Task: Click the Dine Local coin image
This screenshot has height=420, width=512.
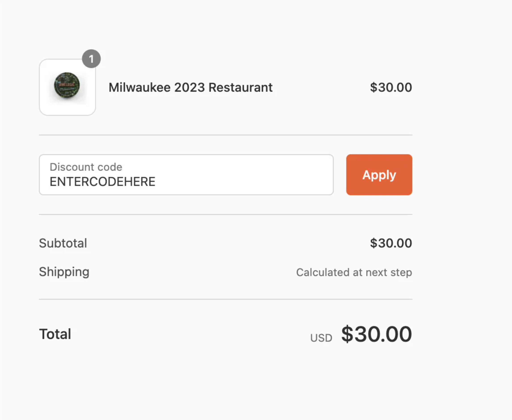Action: coord(67,85)
